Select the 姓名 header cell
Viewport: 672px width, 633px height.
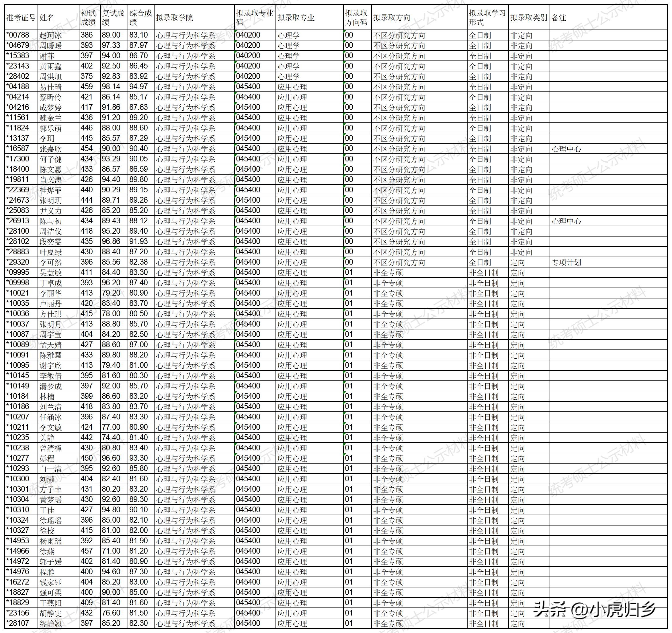(x=47, y=17)
